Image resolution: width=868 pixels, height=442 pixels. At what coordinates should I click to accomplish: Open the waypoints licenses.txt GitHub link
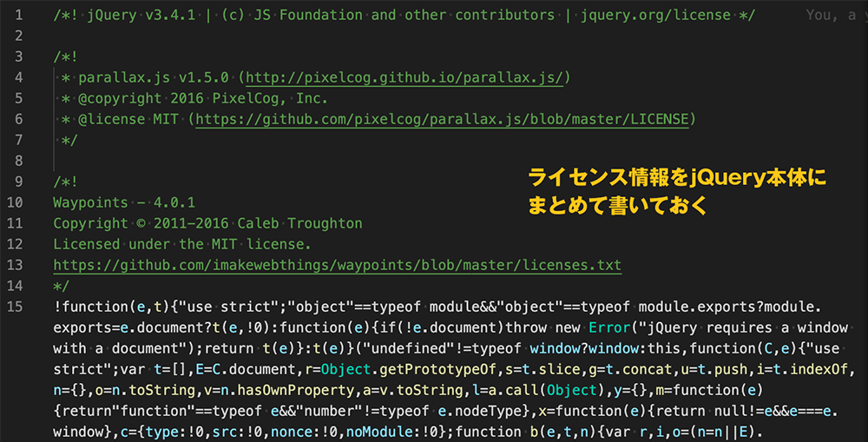tap(337, 266)
